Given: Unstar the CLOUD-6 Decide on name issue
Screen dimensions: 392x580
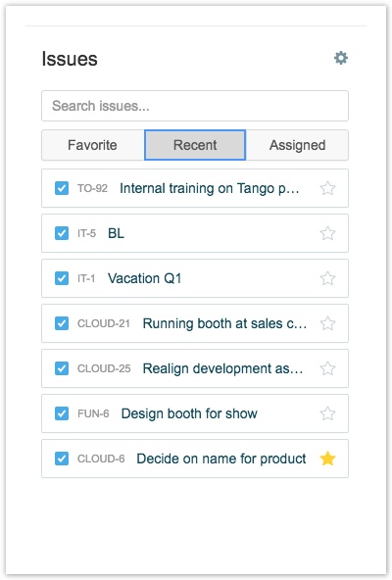Looking at the screenshot, I should [327, 459].
